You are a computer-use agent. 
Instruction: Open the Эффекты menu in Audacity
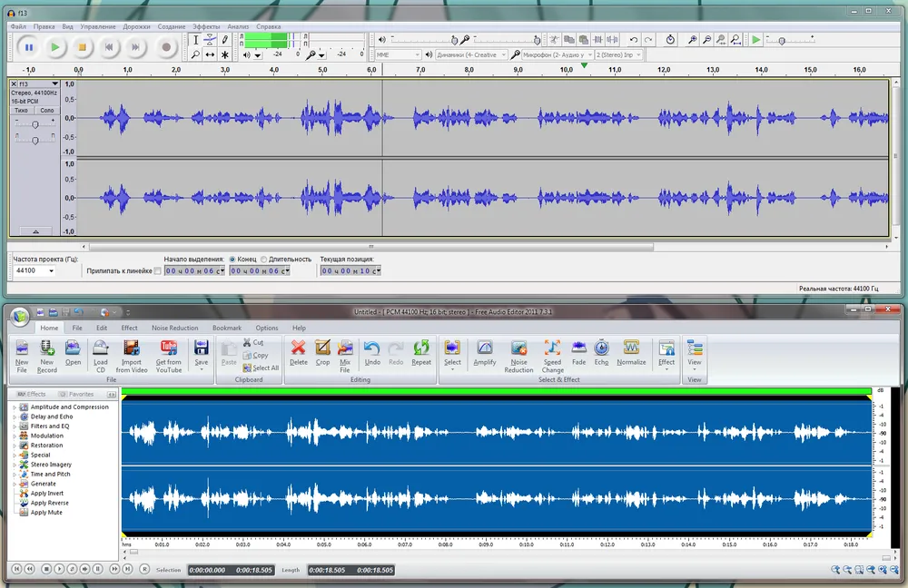(x=206, y=26)
